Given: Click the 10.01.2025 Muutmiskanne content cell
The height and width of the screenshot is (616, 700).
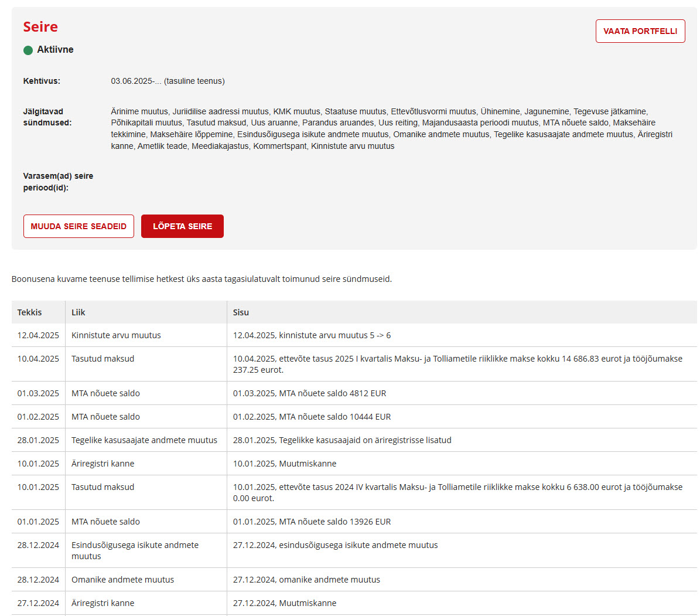Looking at the screenshot, I should 285,464.
